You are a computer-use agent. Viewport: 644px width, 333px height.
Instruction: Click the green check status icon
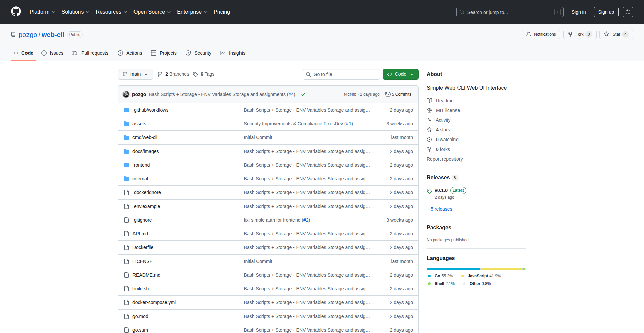(303, 94)
